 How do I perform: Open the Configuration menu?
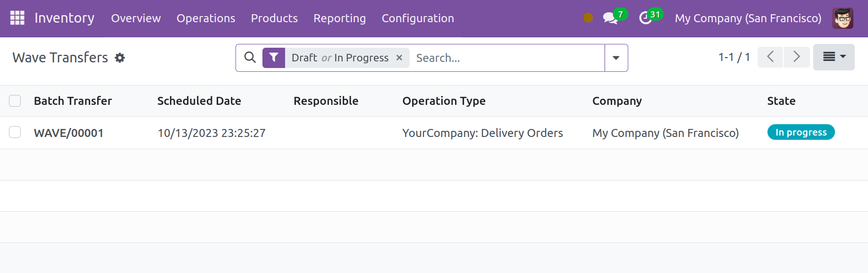coord(418,18)
